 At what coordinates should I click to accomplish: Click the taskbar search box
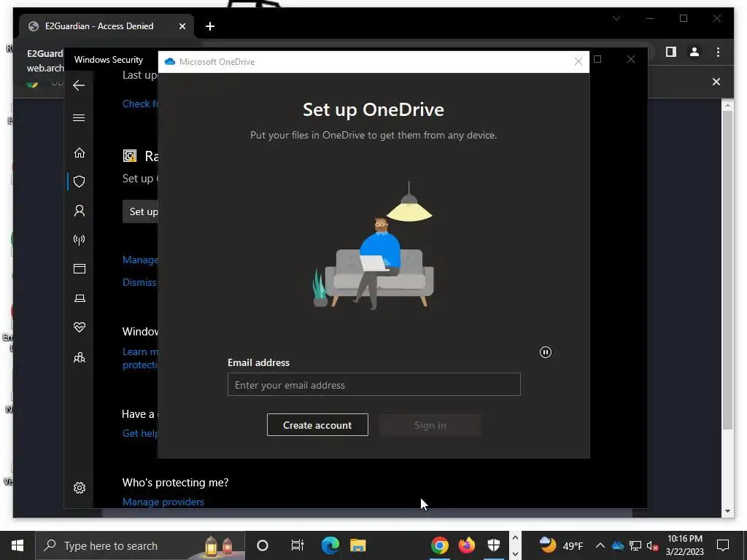tap(140, 545)
